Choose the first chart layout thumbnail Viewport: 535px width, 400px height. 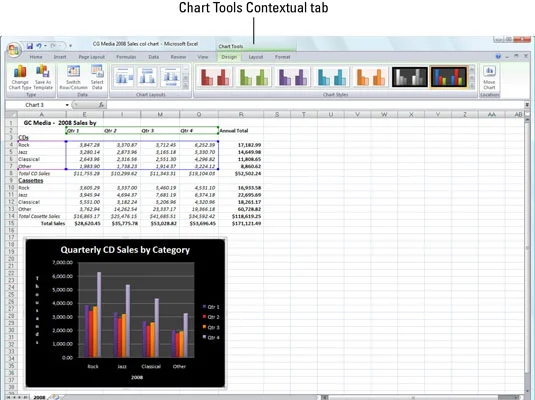click(124, 77)
